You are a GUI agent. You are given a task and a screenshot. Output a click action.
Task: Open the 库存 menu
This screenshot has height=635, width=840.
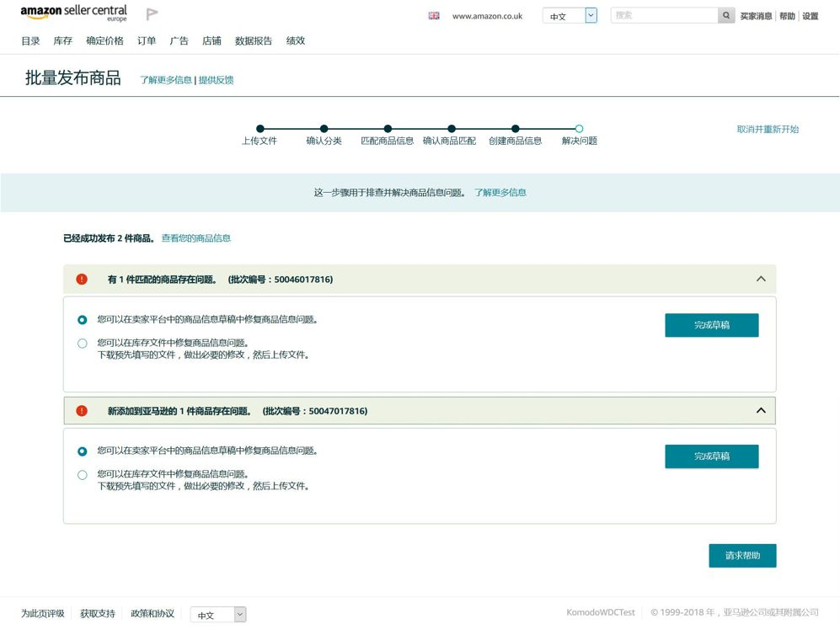[x=62, y=40]
